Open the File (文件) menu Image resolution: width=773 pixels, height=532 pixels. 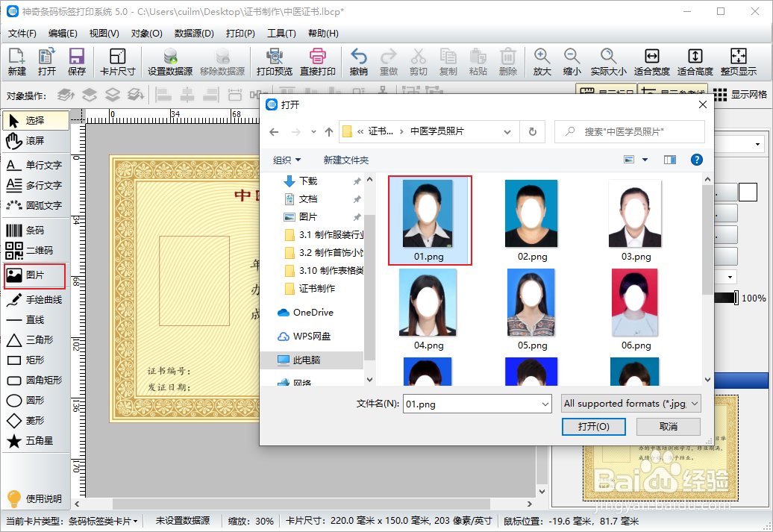22,34
